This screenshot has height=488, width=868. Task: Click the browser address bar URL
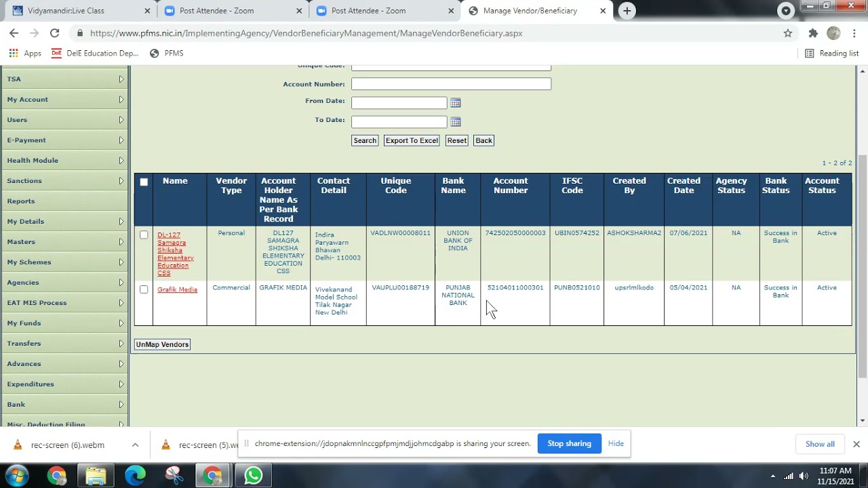[306, 33]
